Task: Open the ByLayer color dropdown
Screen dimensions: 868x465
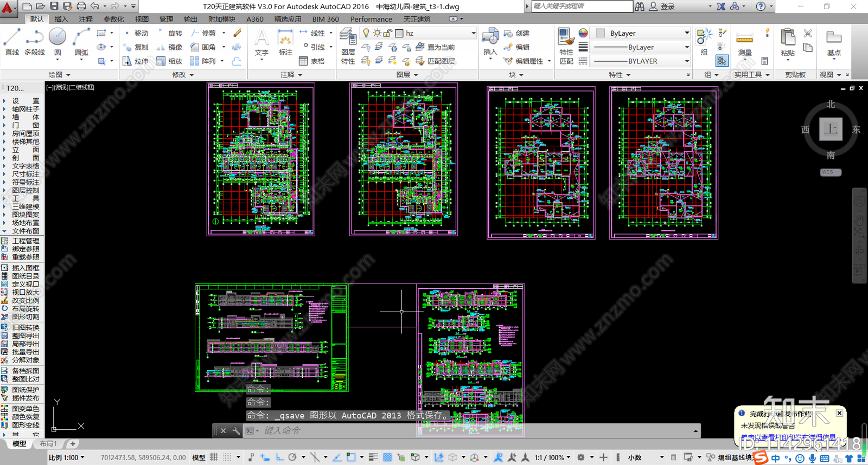Action: pos(687,33)
